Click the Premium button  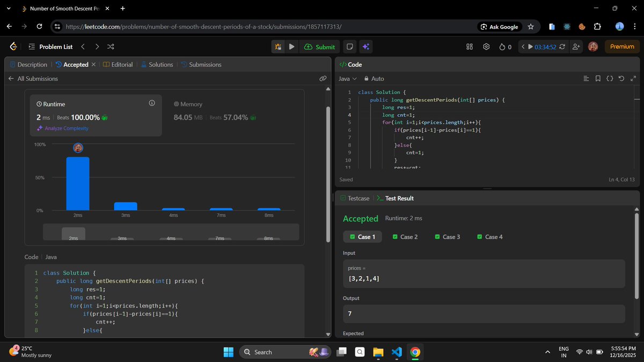622,47
